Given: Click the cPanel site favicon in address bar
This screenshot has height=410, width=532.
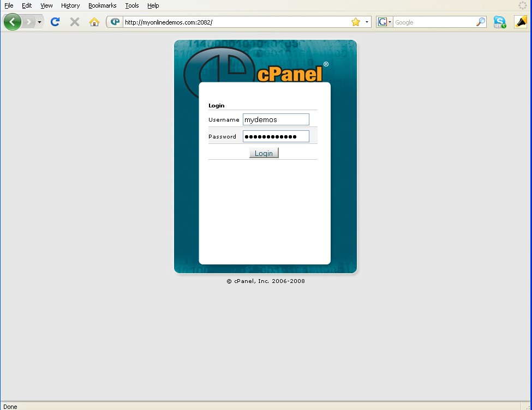Looking at the screenshot, I should point(115,22).
